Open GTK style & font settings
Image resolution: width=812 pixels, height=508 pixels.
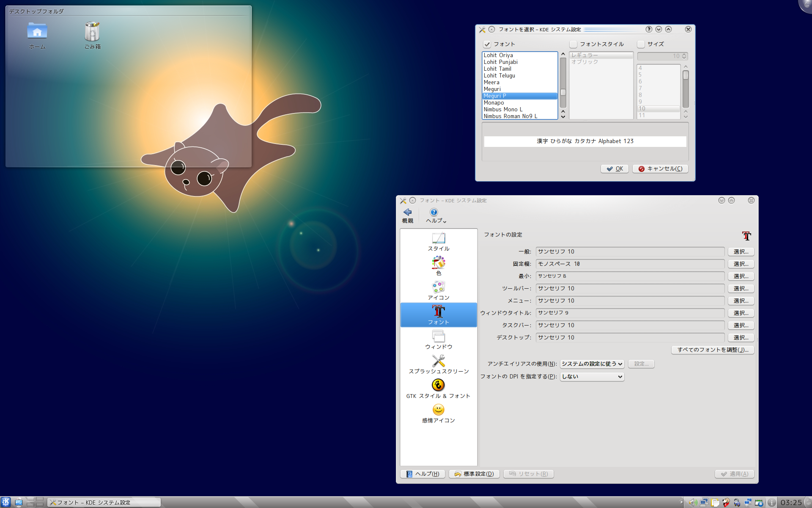438,389
